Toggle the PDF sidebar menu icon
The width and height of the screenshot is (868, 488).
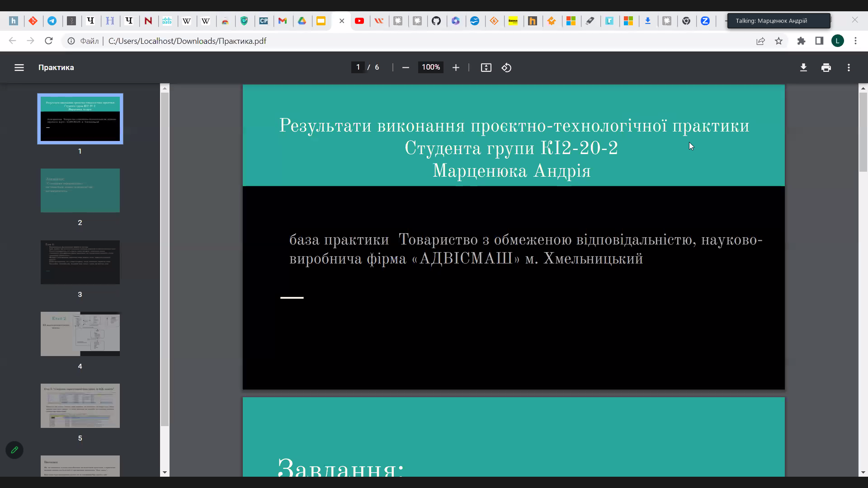(19, 67)
